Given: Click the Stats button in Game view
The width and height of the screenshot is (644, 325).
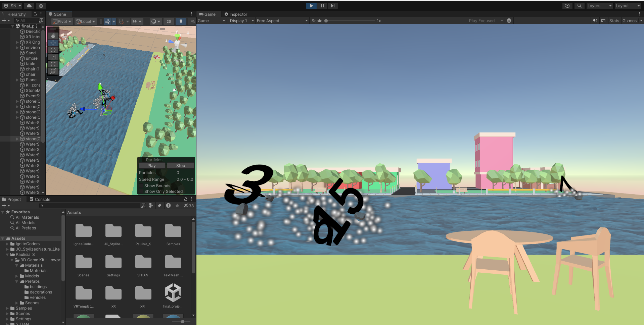Looking at the screenshot, I should click(x=614, y=21).
